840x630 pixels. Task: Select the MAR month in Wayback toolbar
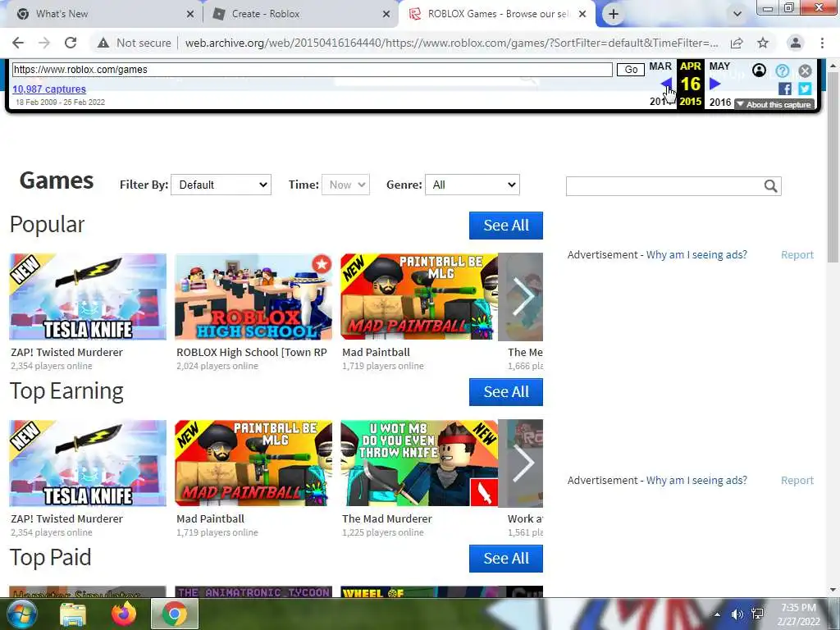tap(660, 66)
